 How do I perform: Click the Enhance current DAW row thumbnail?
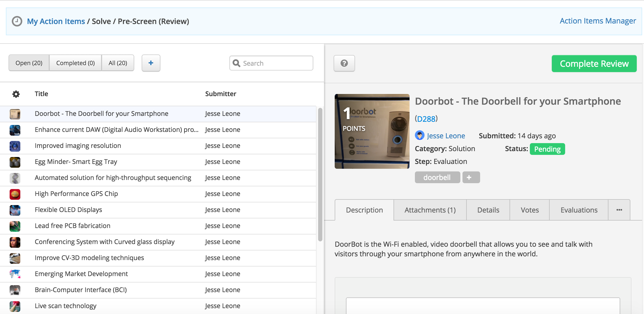(15, 130)
